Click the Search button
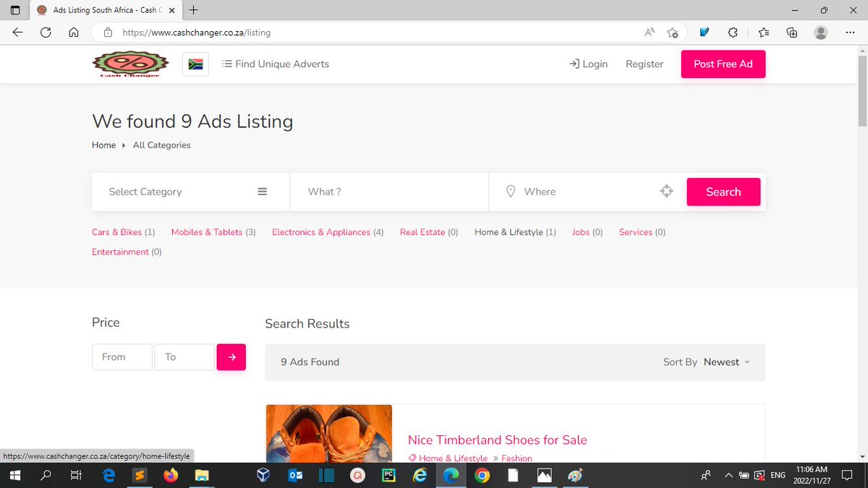This screenshot has height=488, width=868. click(723, 191)
